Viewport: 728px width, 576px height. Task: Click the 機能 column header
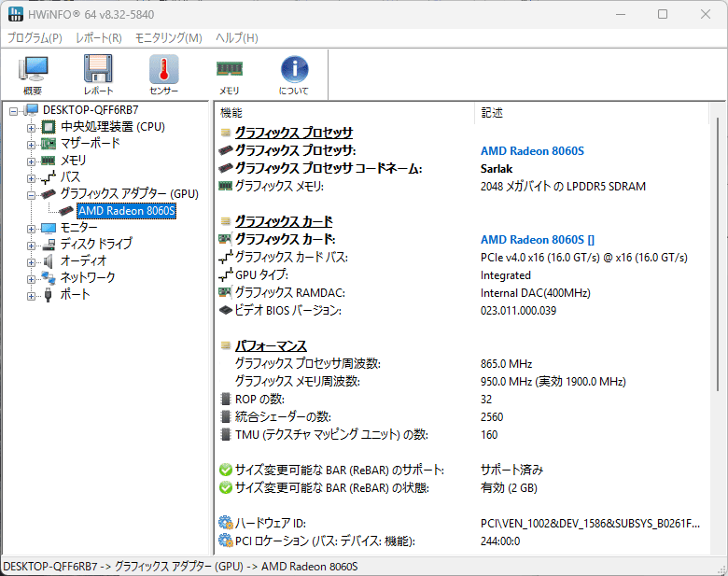[x=231, y=113]
